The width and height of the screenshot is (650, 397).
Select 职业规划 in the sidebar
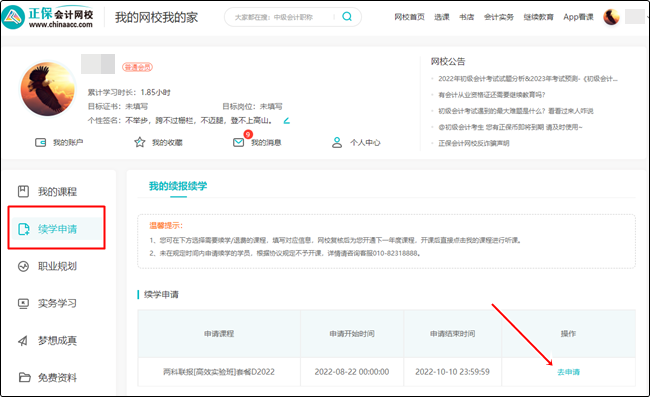tap(57, 266)
